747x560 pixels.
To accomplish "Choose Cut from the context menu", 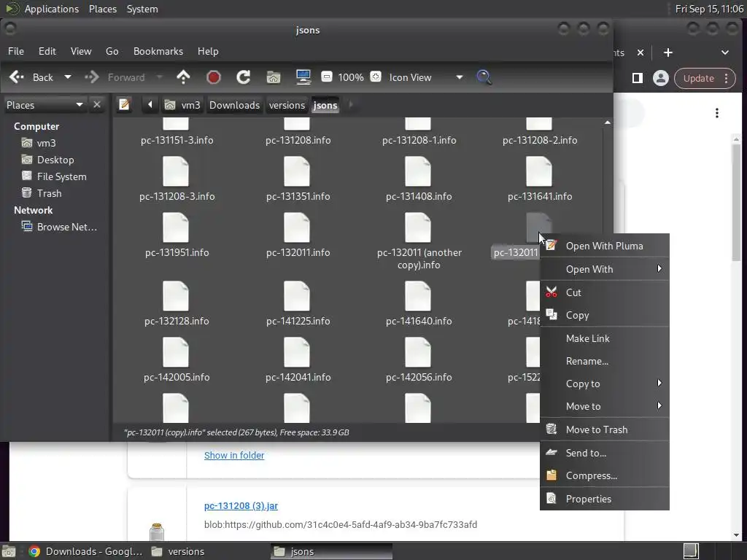I will coord(605,292).
